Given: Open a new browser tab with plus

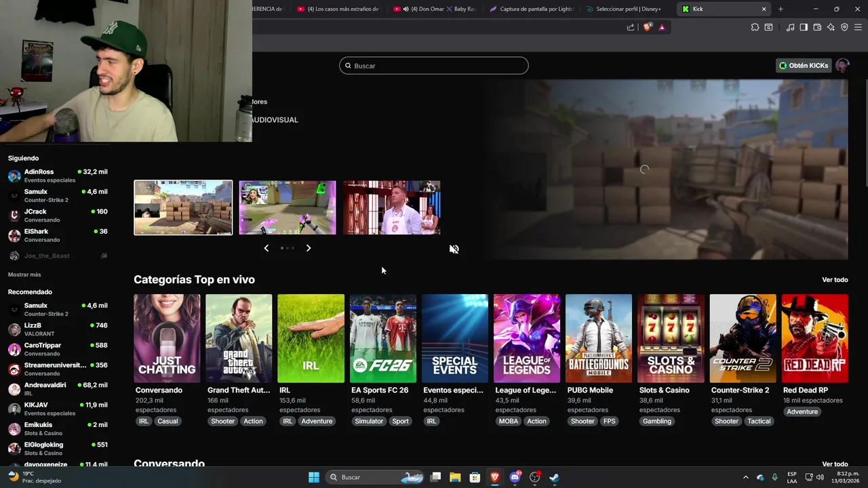Looking at the screenshot, I should pyautogui.click(x=781, y=9).
